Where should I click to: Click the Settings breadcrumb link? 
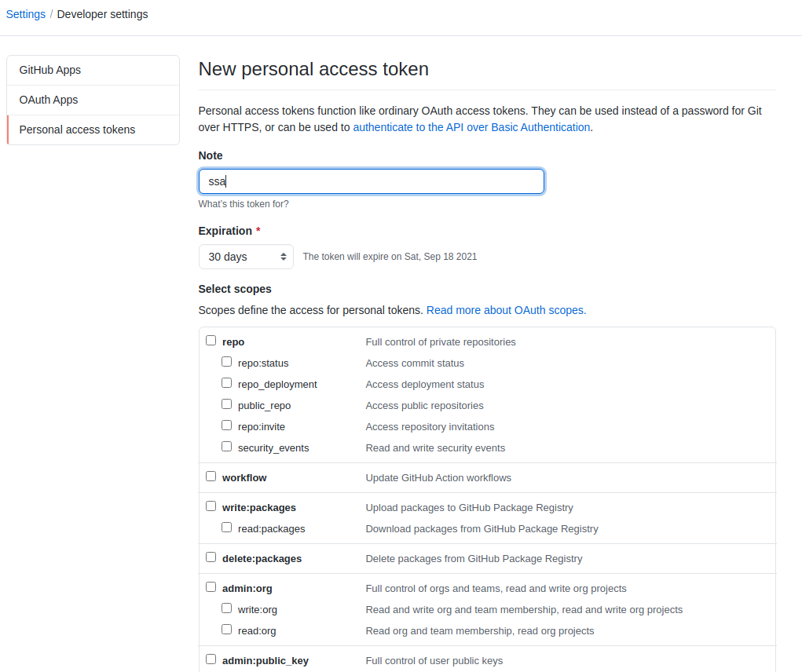[26, 14]
